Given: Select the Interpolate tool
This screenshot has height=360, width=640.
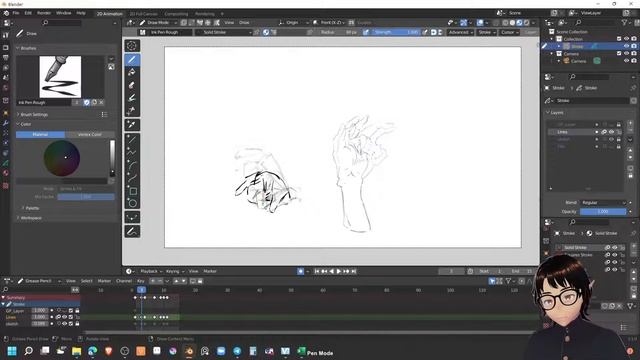Looking at the screenshot, I should click(x=132, y=217).
